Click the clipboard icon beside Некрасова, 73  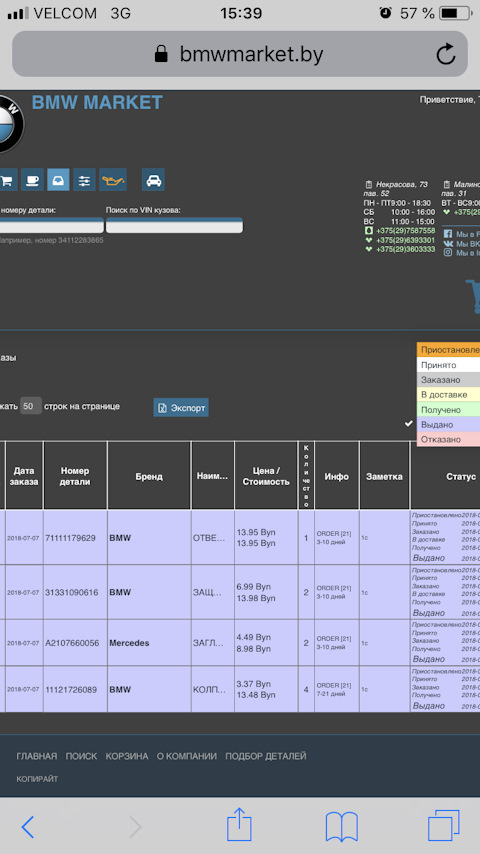click(368, 184)
